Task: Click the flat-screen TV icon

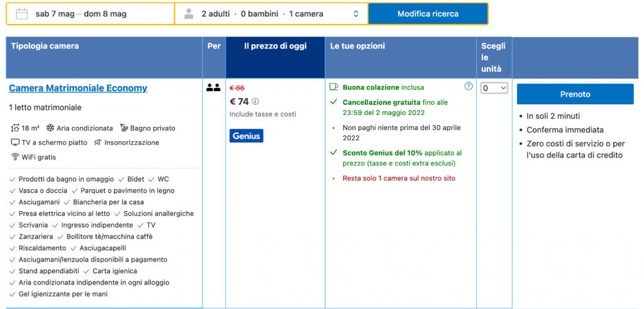Action: [14, 143]
